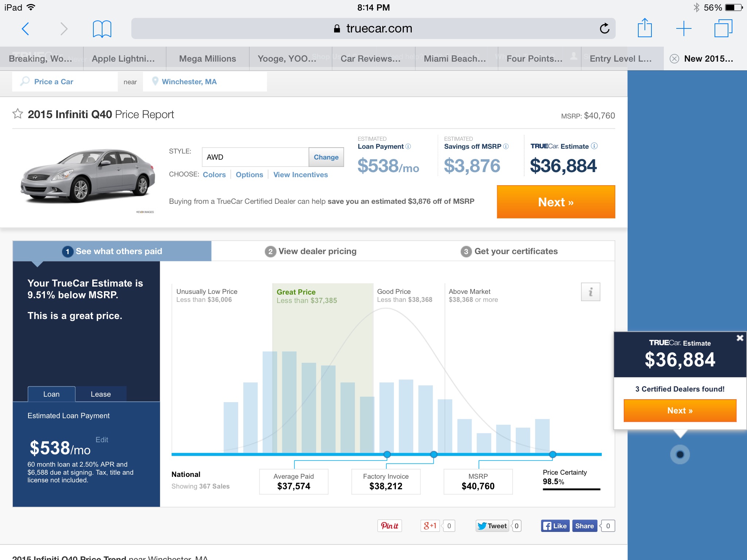
Task: Tap Factory Invoice $38,212 box
Action: [386, 482]
